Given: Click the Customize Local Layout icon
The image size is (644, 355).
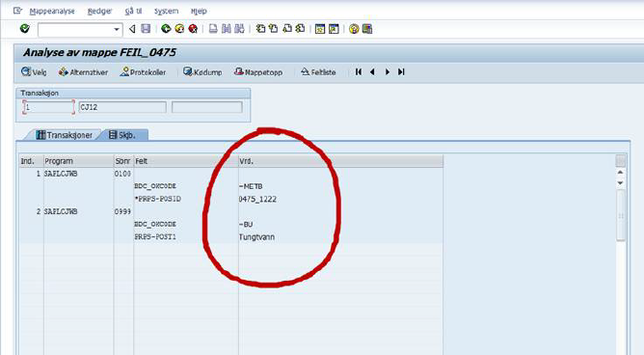Looking at the screenshot, I should click(x=367, y=29).
